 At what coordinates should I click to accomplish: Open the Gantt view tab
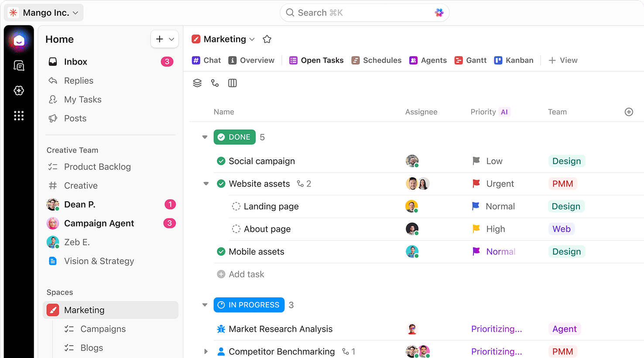coord(470,60)
